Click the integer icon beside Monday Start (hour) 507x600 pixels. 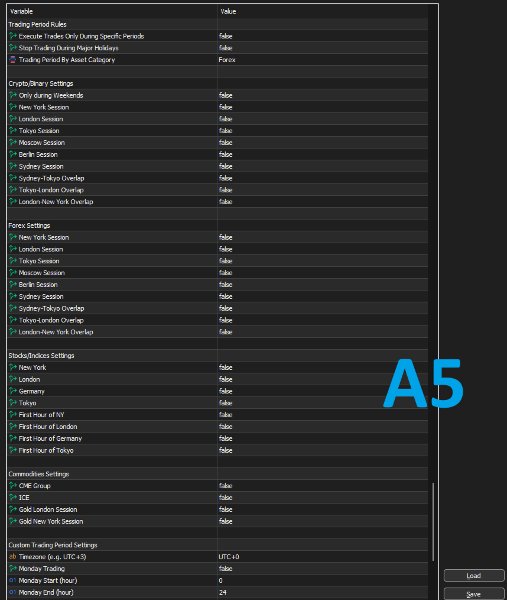(x=13, y=580)
